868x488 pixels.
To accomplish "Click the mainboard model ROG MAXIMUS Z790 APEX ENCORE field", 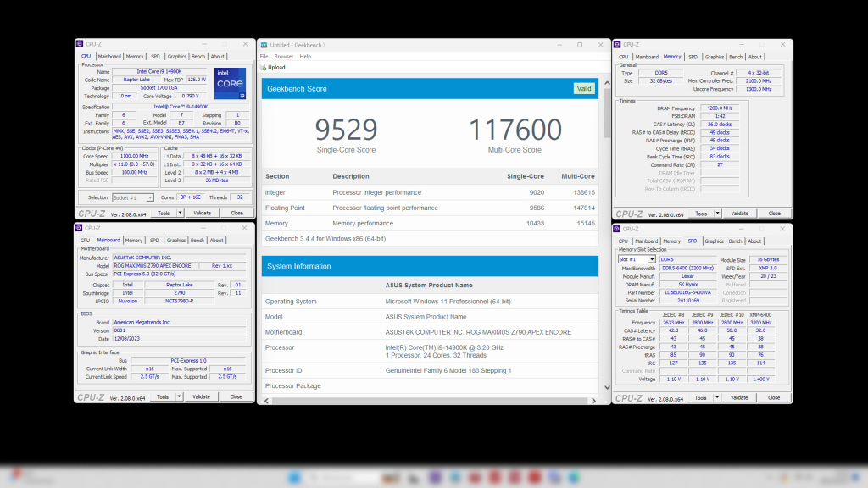I will point(155,265).
